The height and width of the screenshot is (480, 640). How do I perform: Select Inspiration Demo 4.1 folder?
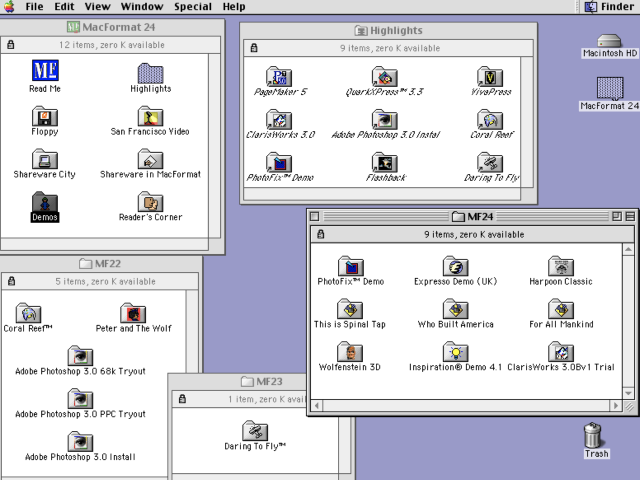456,351
